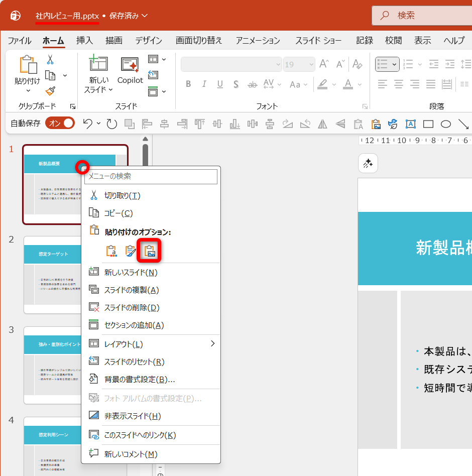This screenshot has width=472, height=476.
Task: Click the Italic I button
Action: coord(204,84)
